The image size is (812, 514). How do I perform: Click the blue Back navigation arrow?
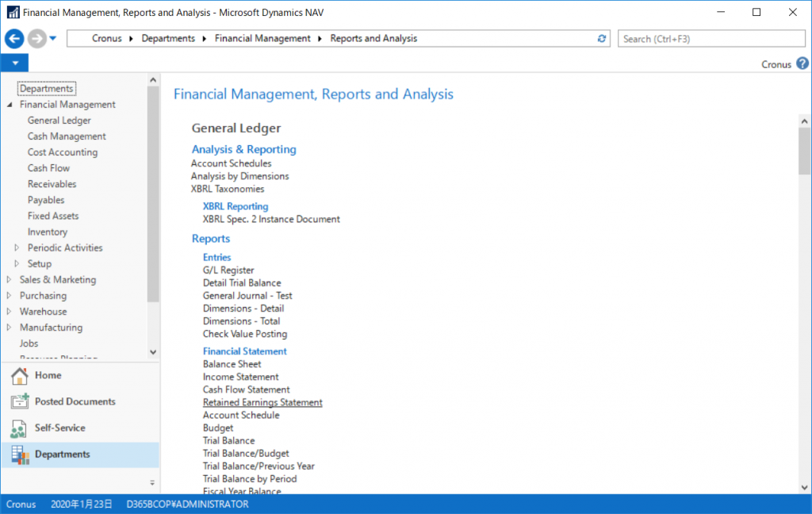(x=14, y=38)
